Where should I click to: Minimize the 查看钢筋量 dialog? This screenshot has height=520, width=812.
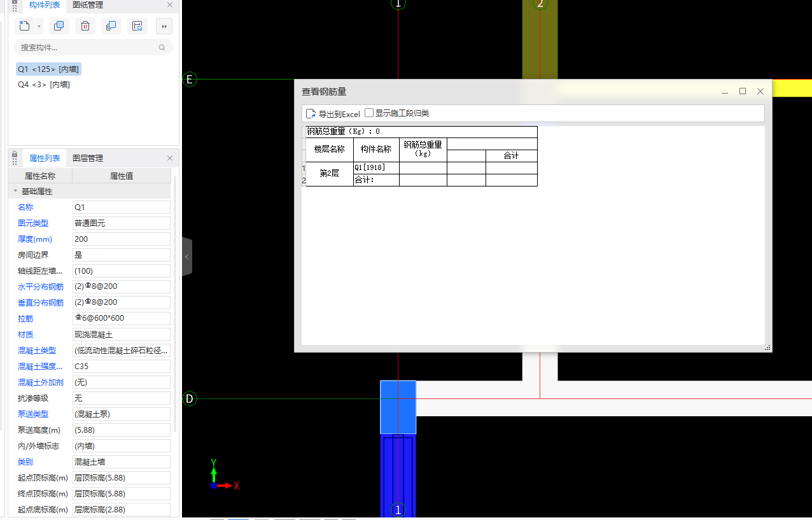tap(725, 92)
